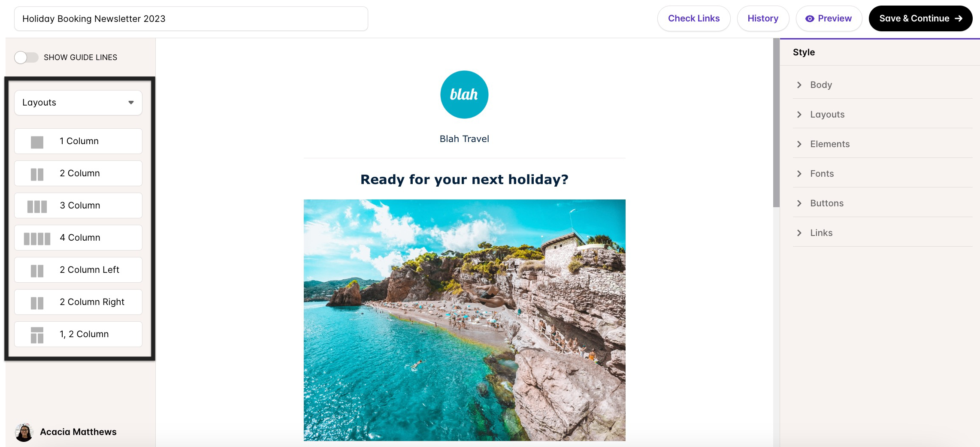This screenshot has width=980, height=447.
Task: Select the 2 Column Right layout
Action: (x=78, y=302)
